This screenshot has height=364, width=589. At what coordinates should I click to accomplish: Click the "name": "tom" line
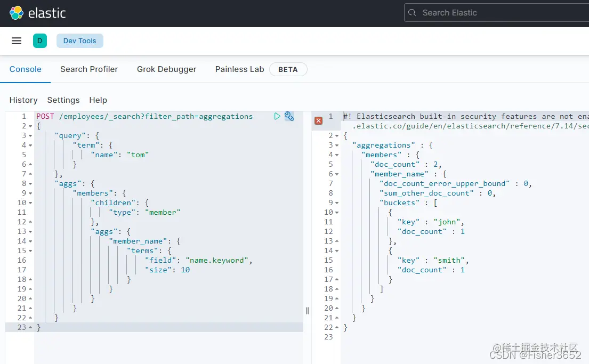point(120,155)
